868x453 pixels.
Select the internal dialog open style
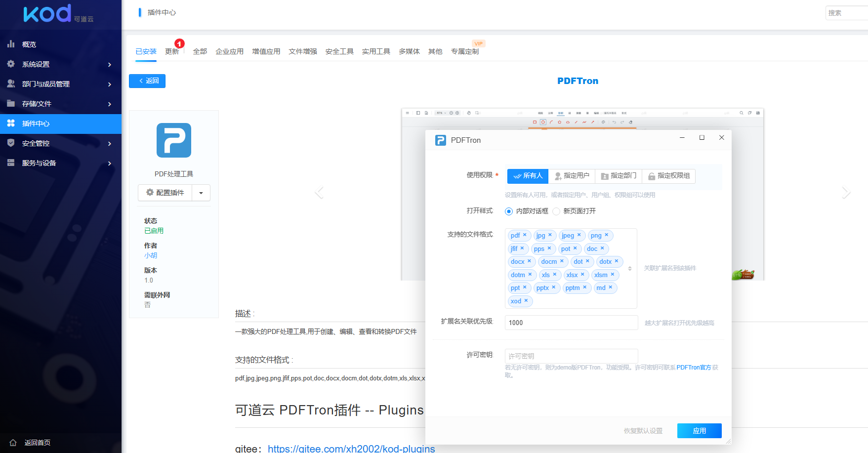[x=509, y=211]
